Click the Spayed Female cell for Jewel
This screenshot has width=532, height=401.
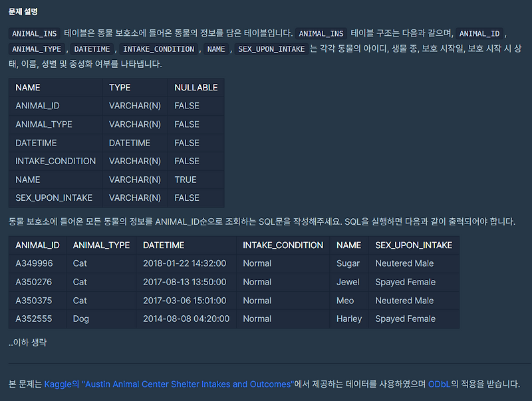[407, 282]
